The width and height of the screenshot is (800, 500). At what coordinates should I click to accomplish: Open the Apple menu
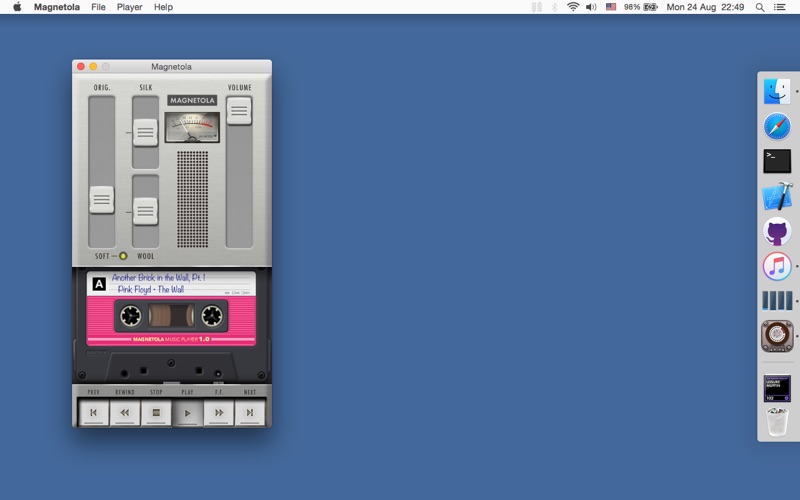click(17, 7)
